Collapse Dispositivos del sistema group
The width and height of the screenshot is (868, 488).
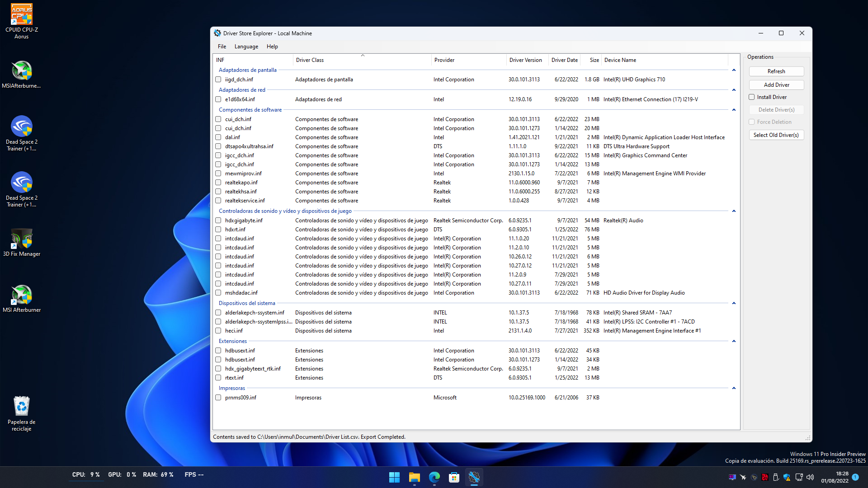pyautogui.click(x=734, y=303)
